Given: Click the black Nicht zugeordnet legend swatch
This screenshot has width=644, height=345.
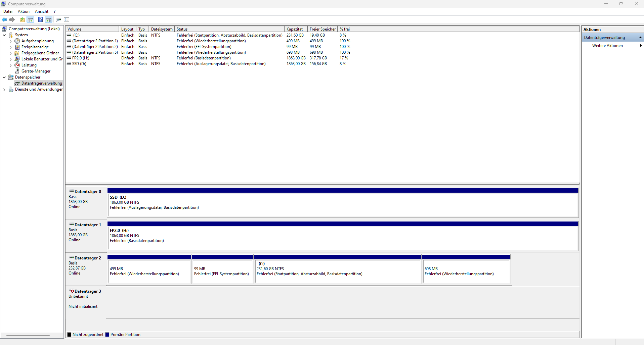Looking at the screenshot, I should (x=69, y=335).
